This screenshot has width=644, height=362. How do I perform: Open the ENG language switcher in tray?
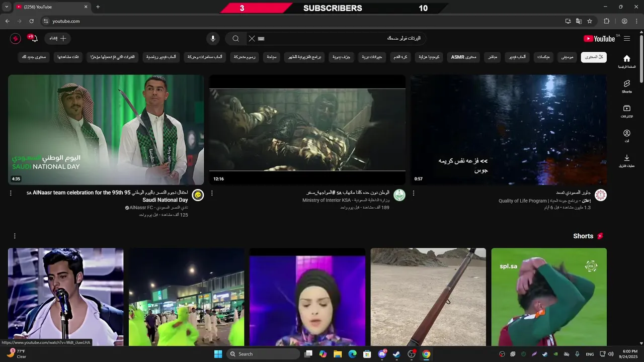tap(590, 354)
